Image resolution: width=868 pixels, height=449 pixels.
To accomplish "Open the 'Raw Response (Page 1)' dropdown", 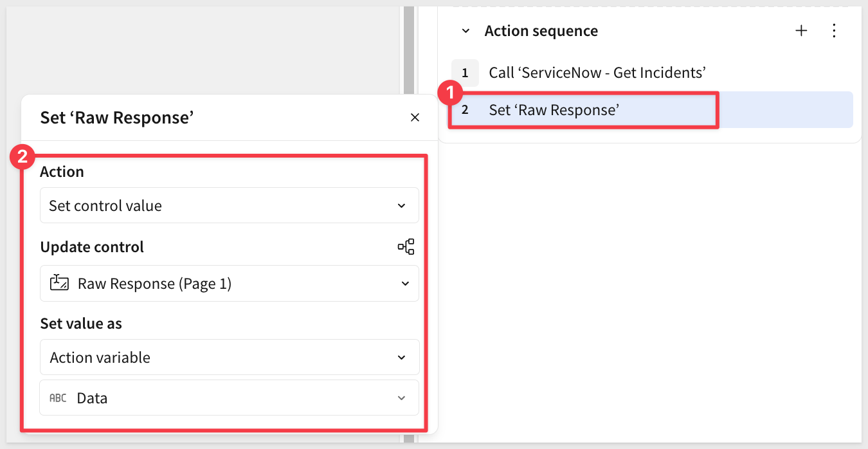I will point(229,284).
